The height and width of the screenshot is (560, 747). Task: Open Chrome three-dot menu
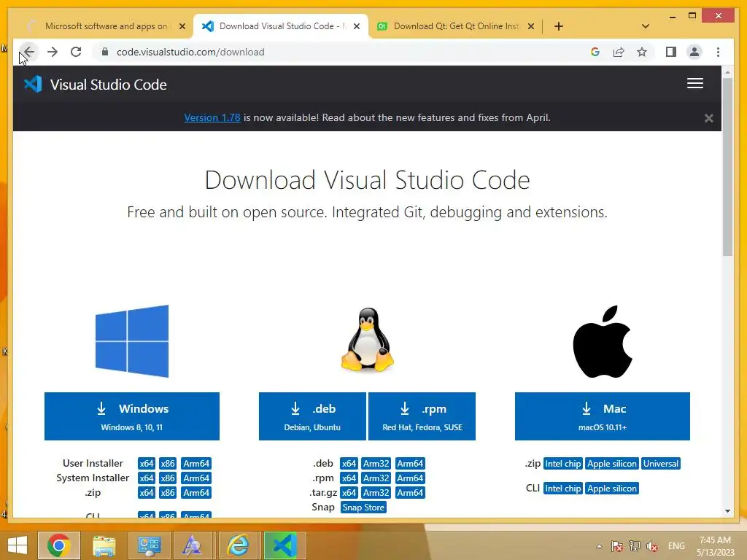point(718,52)
